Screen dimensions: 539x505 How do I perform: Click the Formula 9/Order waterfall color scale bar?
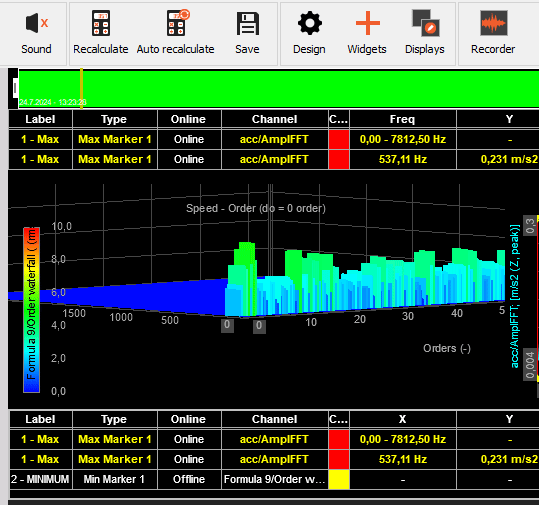click(31, 310)
